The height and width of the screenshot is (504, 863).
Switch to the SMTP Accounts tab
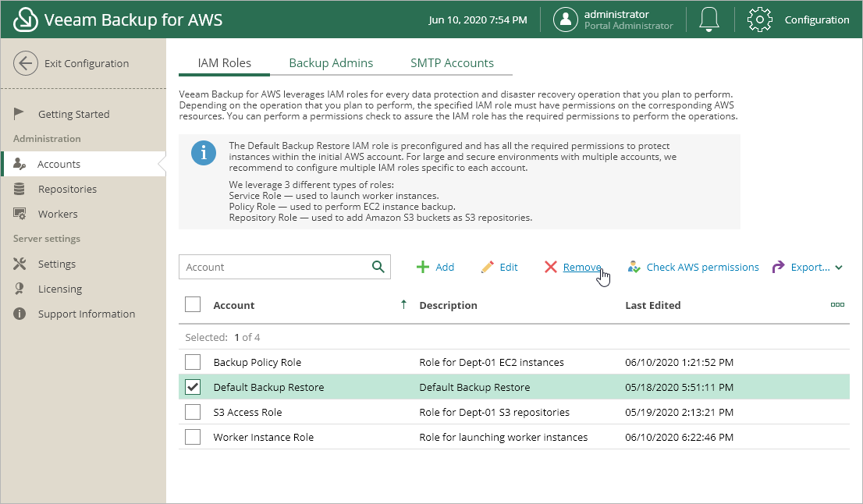tap(452, 62)
